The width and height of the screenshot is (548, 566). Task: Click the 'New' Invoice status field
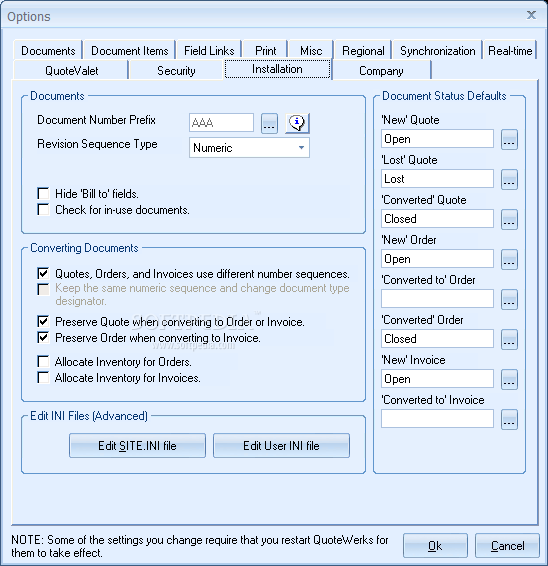point(437,379)
